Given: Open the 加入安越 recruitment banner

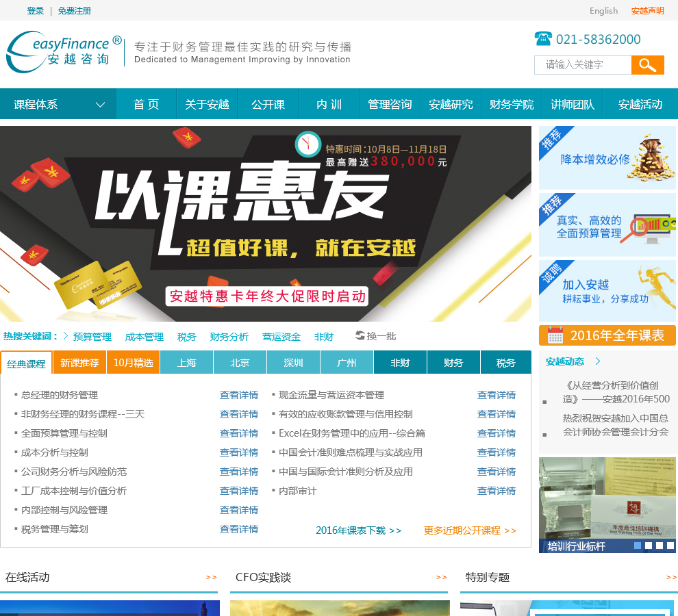Looking at the screenshot, I should tap(607, 291).
